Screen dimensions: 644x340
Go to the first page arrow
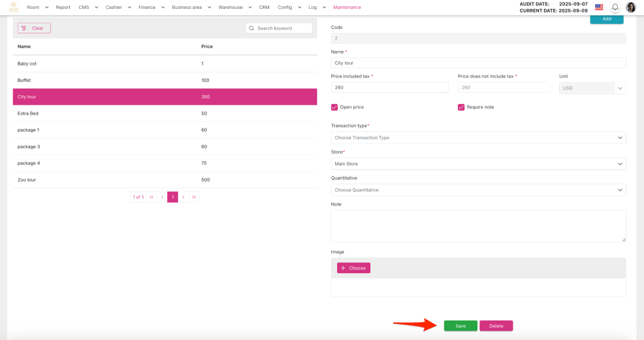coord(152,197)
